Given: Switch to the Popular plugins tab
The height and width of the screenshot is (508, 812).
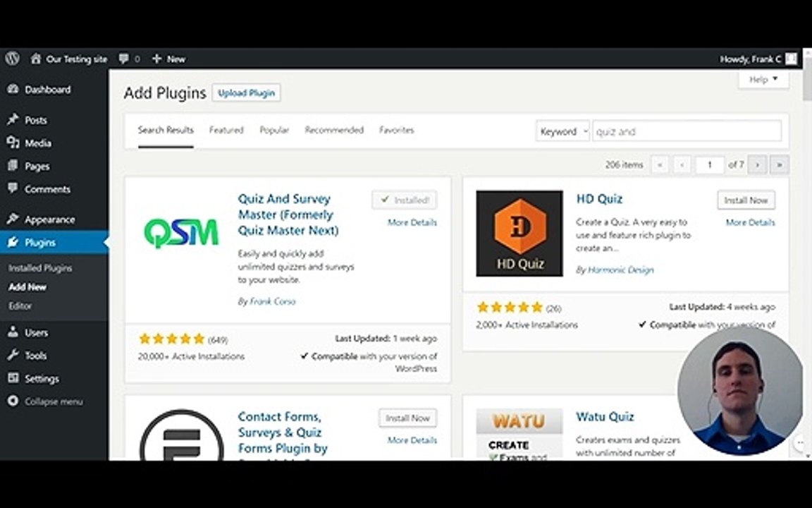Looking at the screenshot, I should click(x=274, y=130).
